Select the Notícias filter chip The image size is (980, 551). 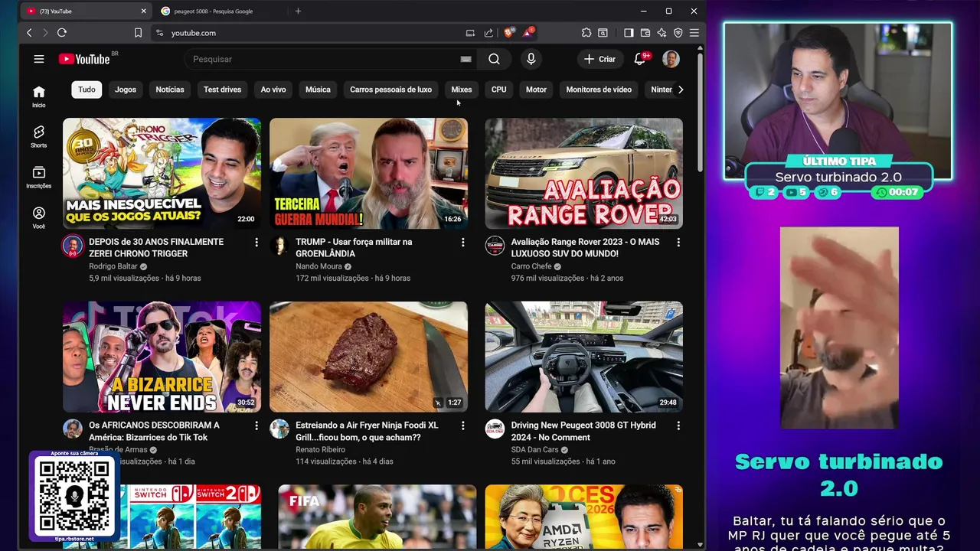click(170, 90)
